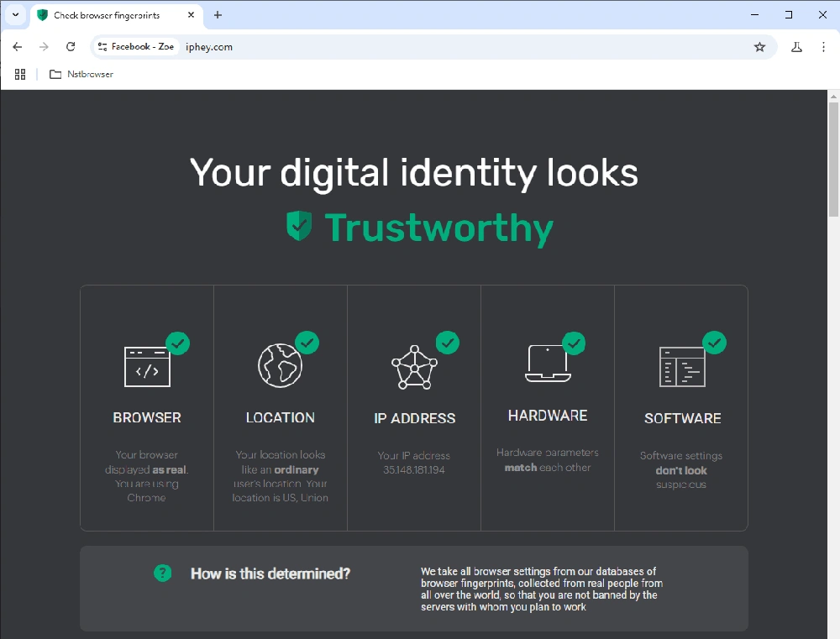Open the tab search dropdown arrow
The height and width of the screenshot is (639, 840).
pyautogui.click(x=15, y=15)
